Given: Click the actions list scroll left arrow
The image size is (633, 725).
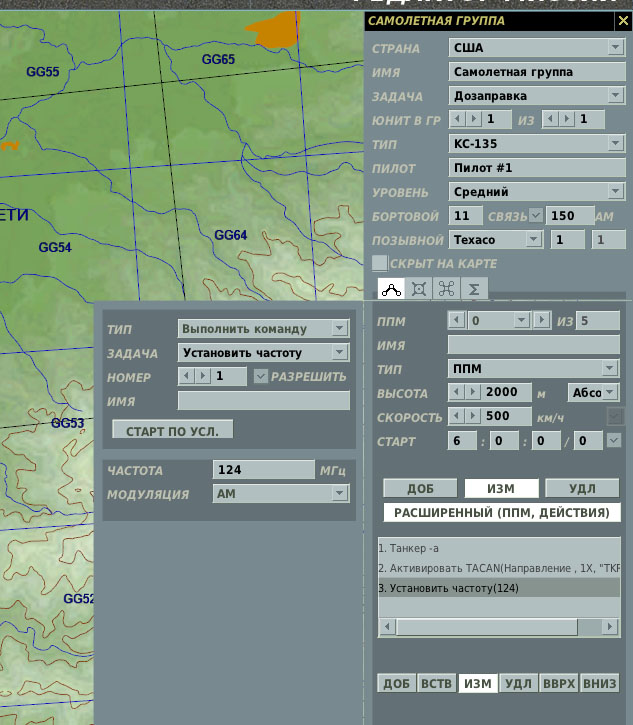Looking at the screenshot, I should click(x=387, y=627).
